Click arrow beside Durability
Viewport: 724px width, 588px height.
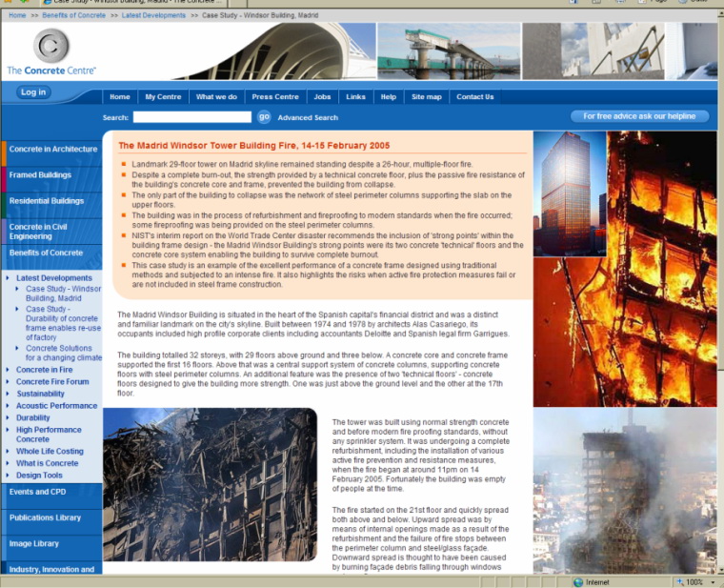pyautogui.click(x=8, y=417)
